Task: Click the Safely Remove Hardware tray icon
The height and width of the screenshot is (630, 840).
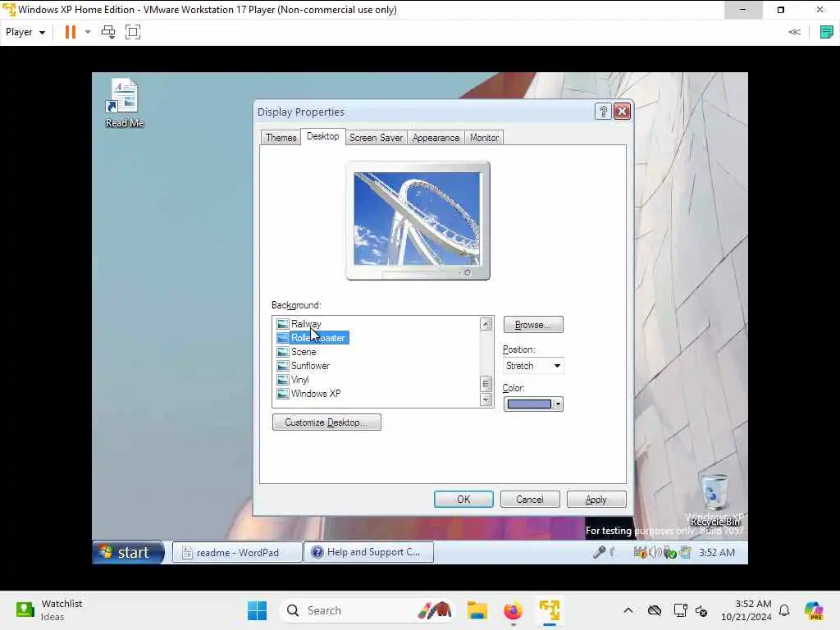Action: pos(669,552)
